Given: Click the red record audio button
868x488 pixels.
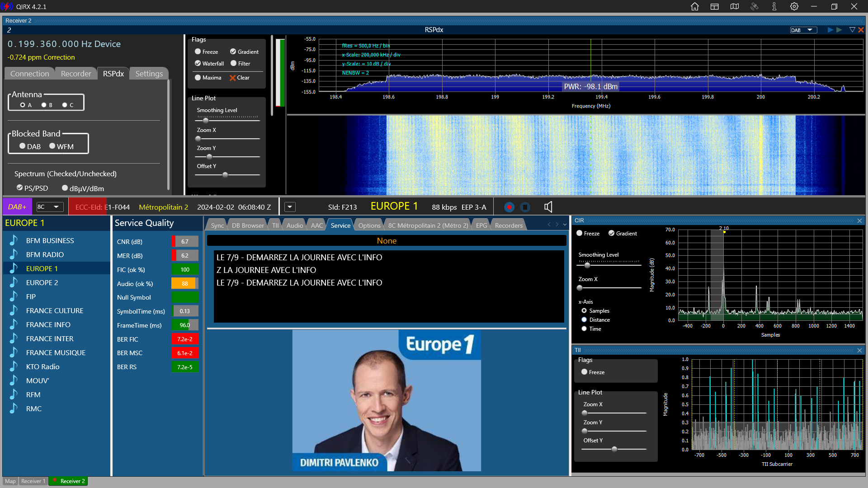Looking at the screenshot, I should coord(509,207).
